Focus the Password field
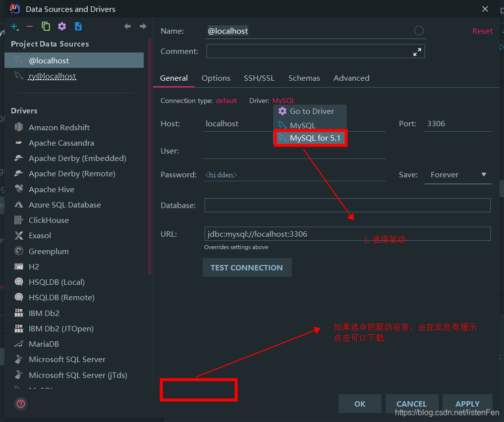The width and height of the screenshot is (504, 422). (294, 175)
